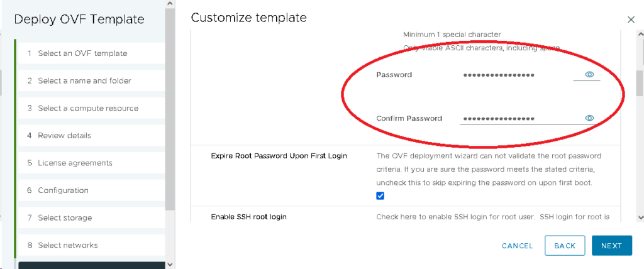Open step 4 Review details
The height and width of the screenshot is (269, 644).
pyautogui.click(x=64, y=136)
